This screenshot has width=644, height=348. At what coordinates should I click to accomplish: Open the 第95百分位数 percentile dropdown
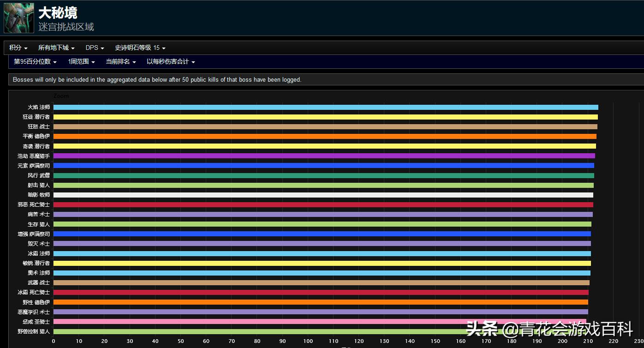[36, 61]
